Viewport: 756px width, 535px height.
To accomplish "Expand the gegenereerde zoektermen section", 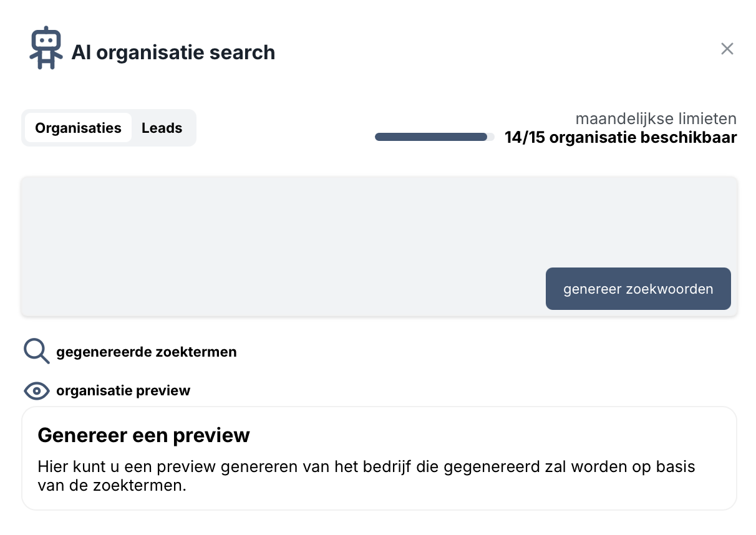I will point(146,352).
